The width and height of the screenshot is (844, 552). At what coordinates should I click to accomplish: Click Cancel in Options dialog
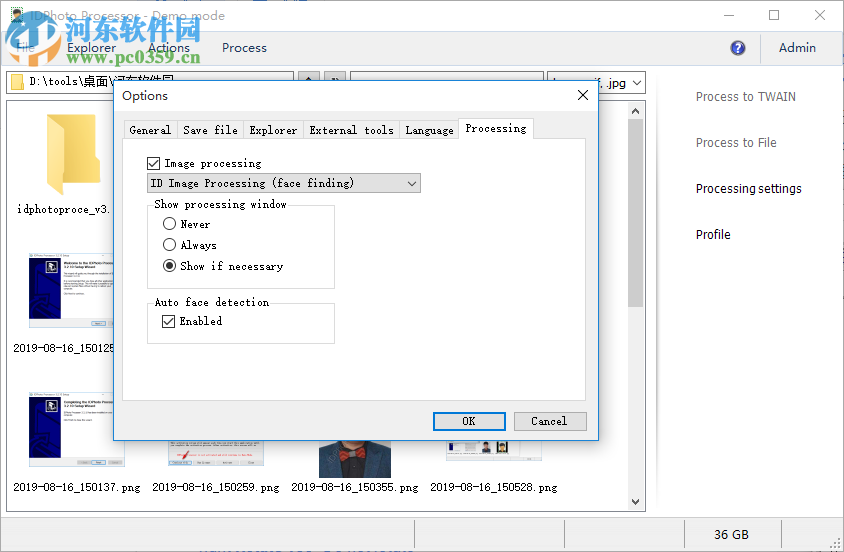tap(550, 421)
